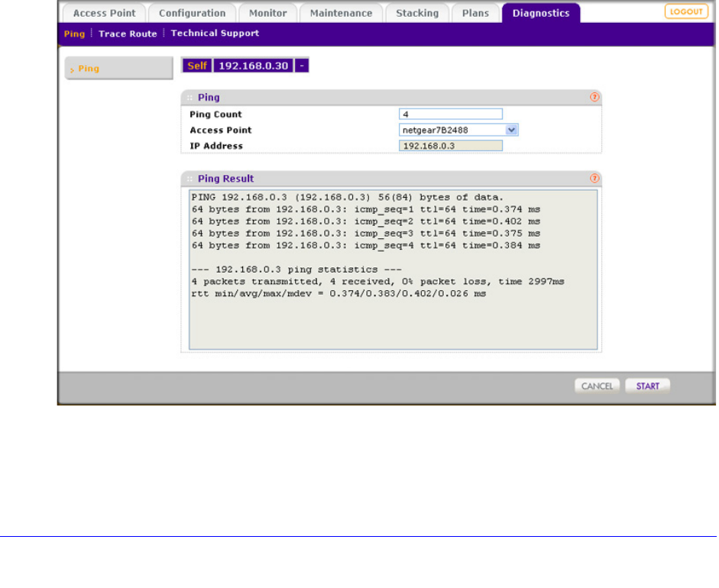The height and width of the screenshot is (588, 719).
Task: Click the IP Address input field
Action: tap(450, 146)
